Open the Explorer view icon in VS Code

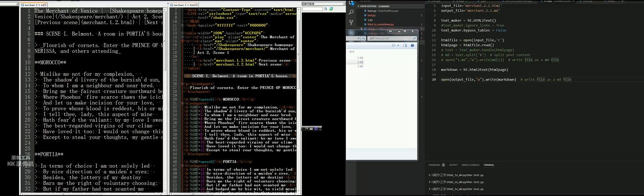[x=351, y=2]
